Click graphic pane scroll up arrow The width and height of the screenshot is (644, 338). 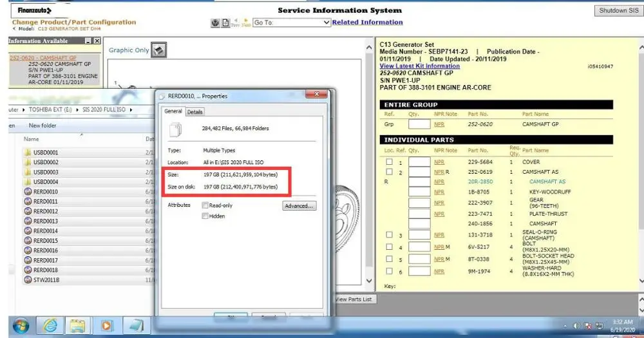[369, 48]
